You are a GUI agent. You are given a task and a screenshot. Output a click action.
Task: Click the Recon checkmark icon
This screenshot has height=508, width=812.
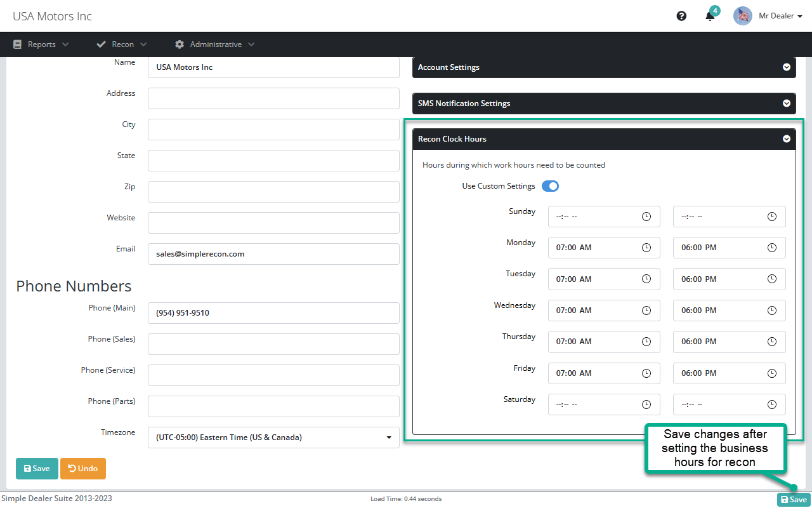(101, 44)
